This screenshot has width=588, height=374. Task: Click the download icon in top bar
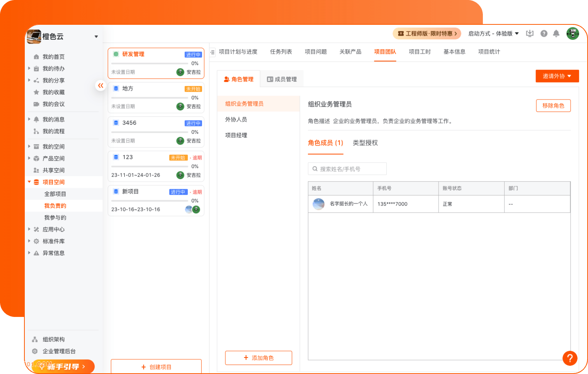[530, 33]
